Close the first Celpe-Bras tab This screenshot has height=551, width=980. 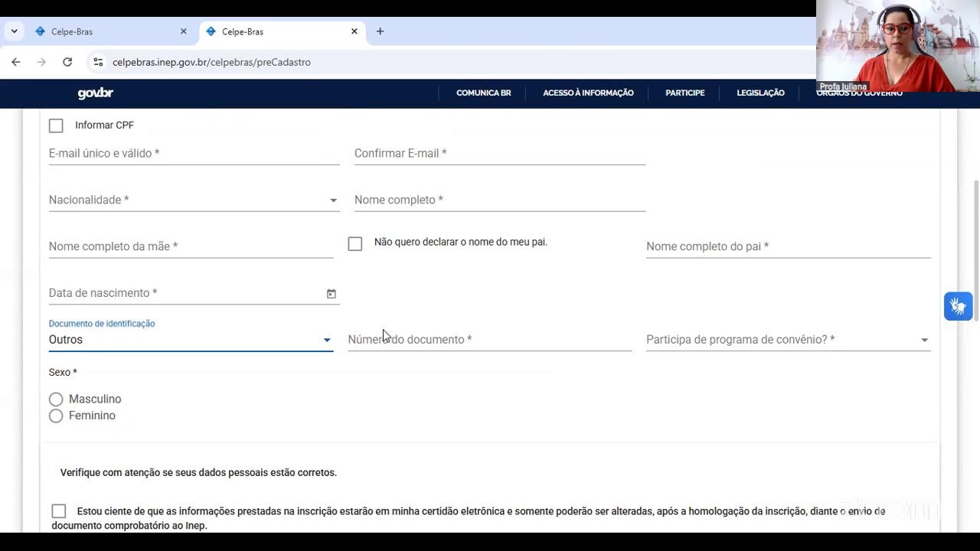tap(183, 31)
